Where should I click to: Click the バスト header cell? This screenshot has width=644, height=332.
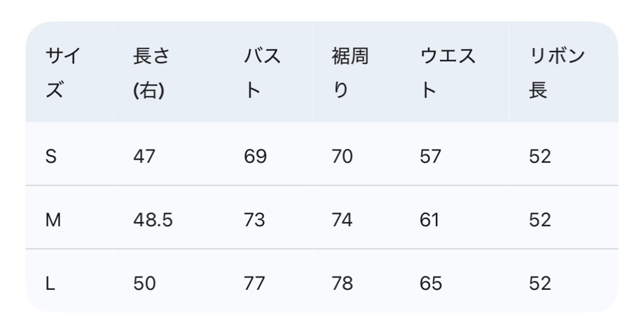point(262,73)
